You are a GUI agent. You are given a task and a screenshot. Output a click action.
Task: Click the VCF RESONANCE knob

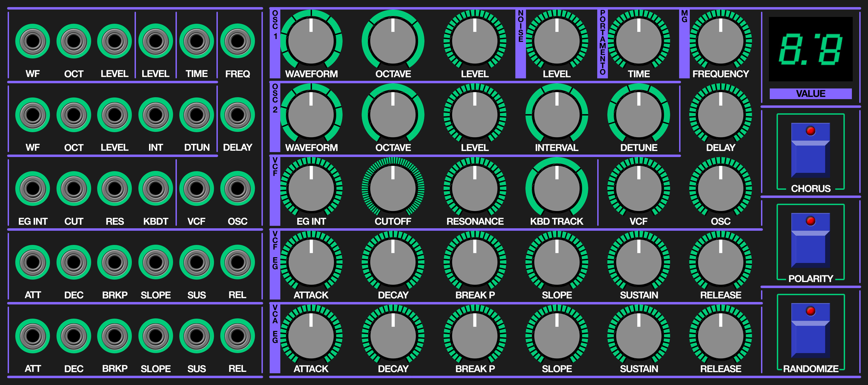click(x=475, y=189)
